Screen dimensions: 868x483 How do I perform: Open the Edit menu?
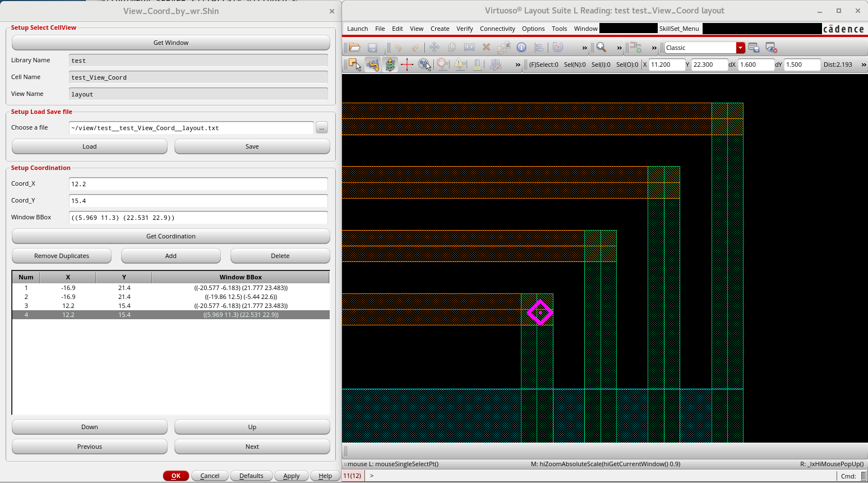coord(398,29)
